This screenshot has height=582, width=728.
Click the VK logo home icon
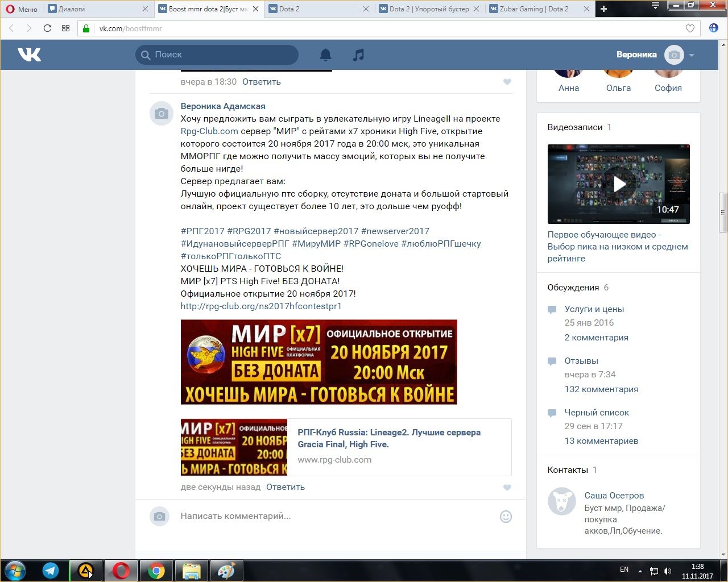[x=30, y=55]
